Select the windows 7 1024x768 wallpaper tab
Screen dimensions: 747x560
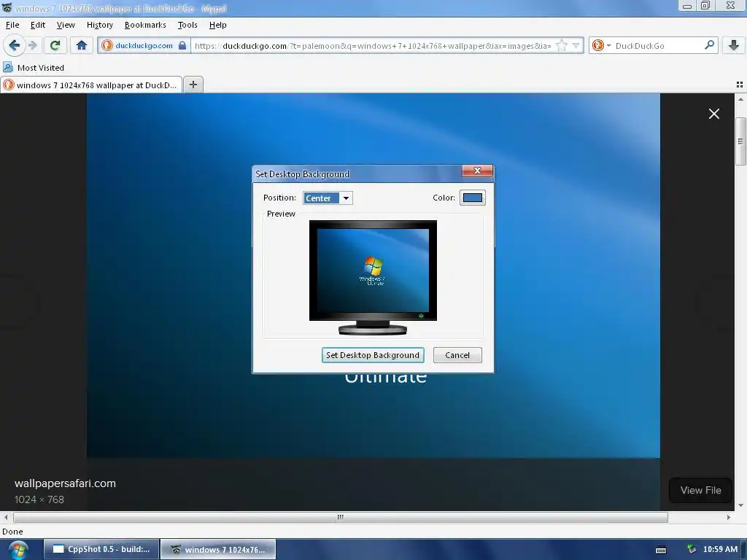click(x=91, y=85)
